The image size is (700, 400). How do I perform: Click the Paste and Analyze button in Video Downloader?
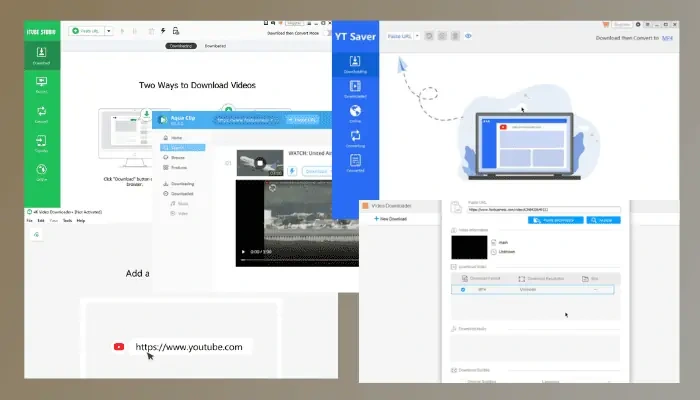click(555, 220)
